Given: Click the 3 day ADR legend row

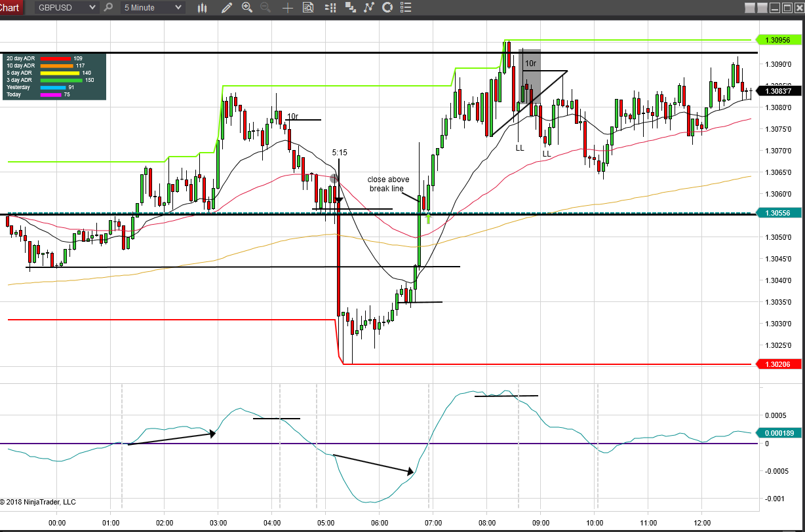Looking at the screenshot, I should [50, 80].
